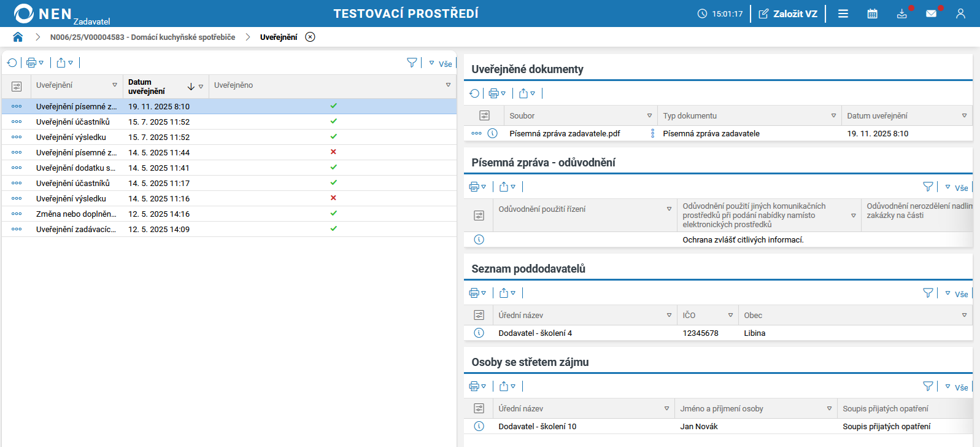Screen dimensions: 980x447
Task: Select Uveřejnění dodatku row from 14. 5. 2025 11:41
Action: coord(75,168)
